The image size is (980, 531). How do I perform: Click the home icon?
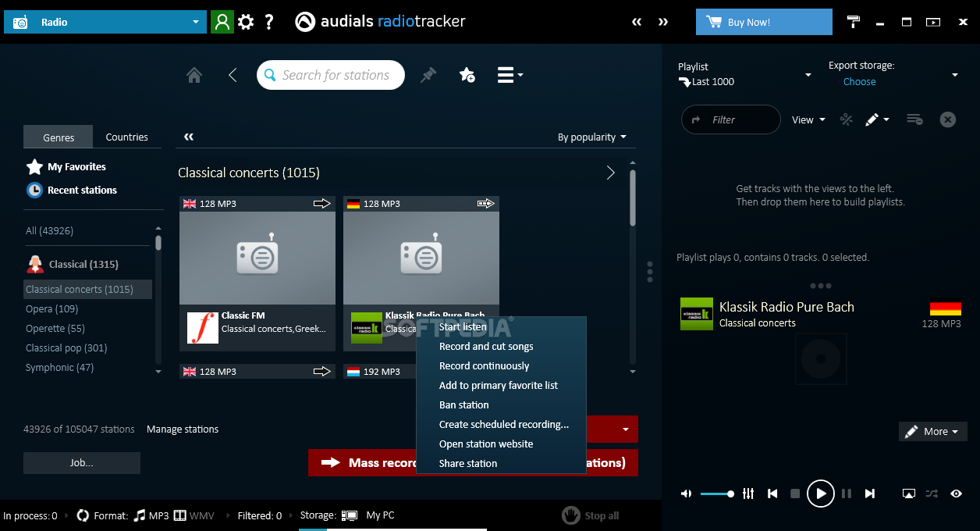pyautogui.click(x=194, y=75)
